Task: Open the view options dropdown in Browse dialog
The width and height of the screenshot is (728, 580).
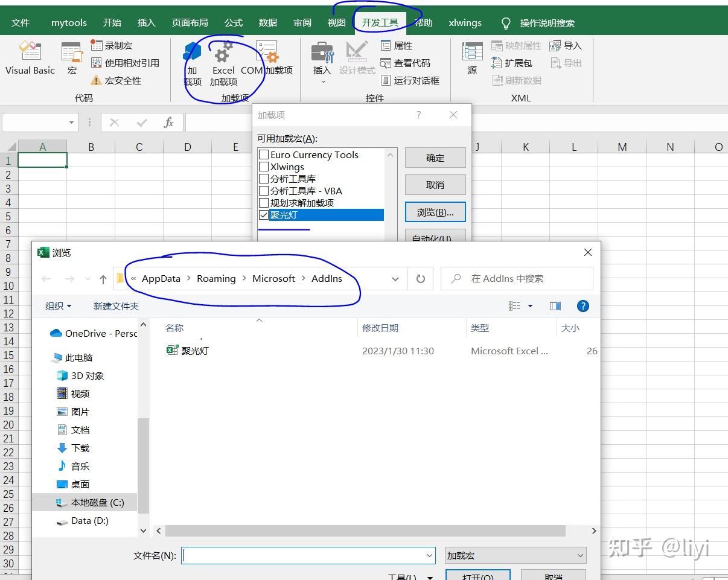Action: (531, 306)
